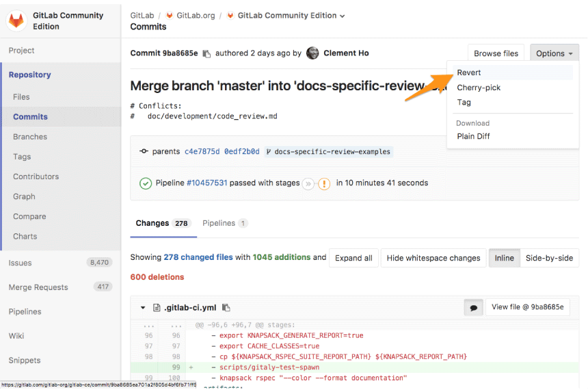Click Merge Requests count badge 417
588x392 pixels.
[103, 287]
